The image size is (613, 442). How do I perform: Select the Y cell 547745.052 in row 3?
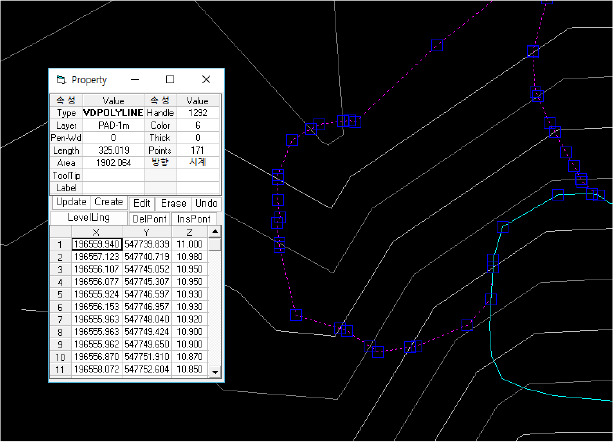(x=147, y=269)
